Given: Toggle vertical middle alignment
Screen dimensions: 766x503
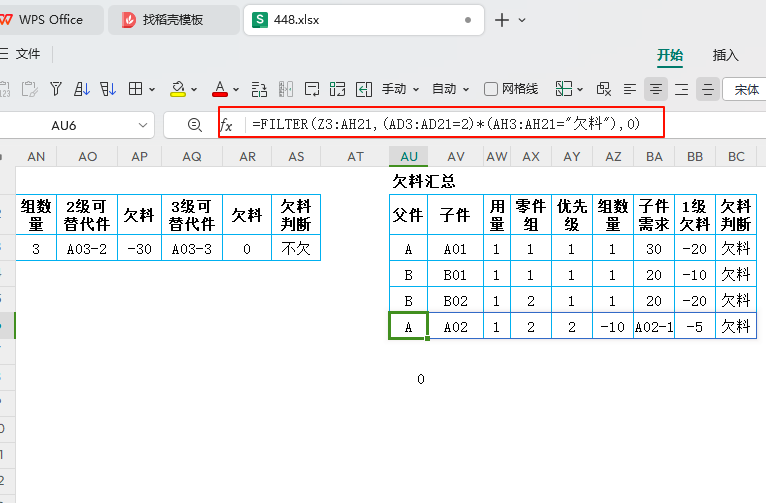Looking at the screenshot, I should click(707, 89).
